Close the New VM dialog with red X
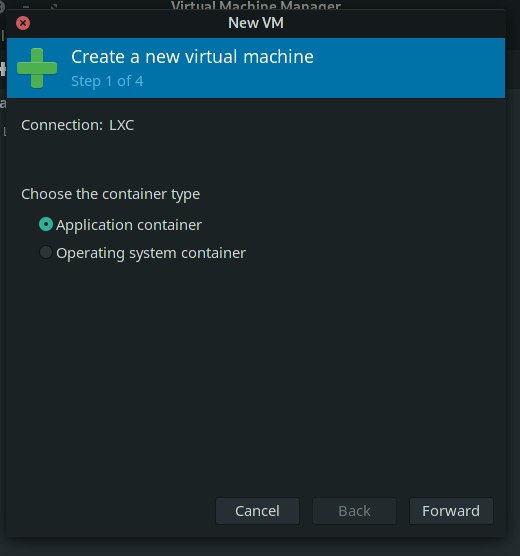Viewport: 520px width, 556px height. point(23,23)
